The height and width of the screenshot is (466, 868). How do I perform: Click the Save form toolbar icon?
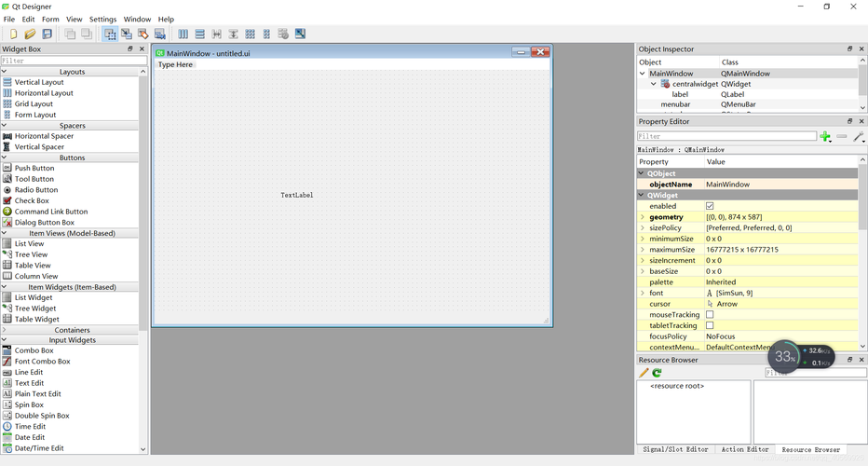47,34
